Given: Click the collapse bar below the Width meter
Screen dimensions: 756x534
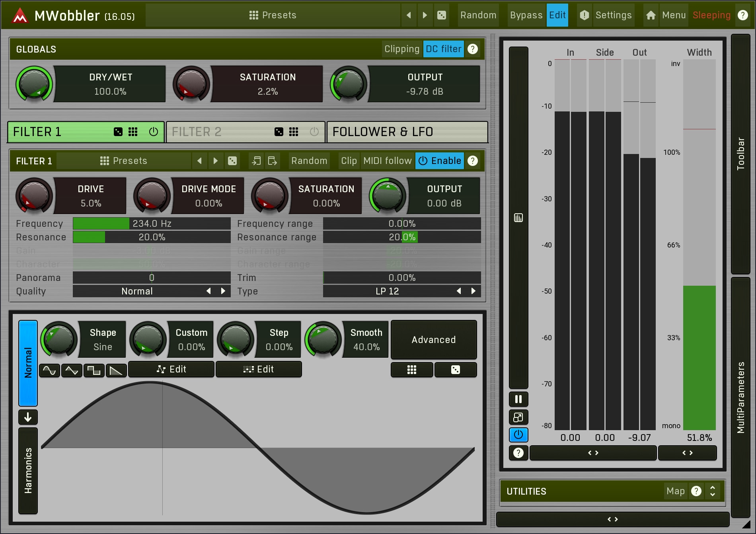Looking at the screenshot, I should tap(688, 453).
